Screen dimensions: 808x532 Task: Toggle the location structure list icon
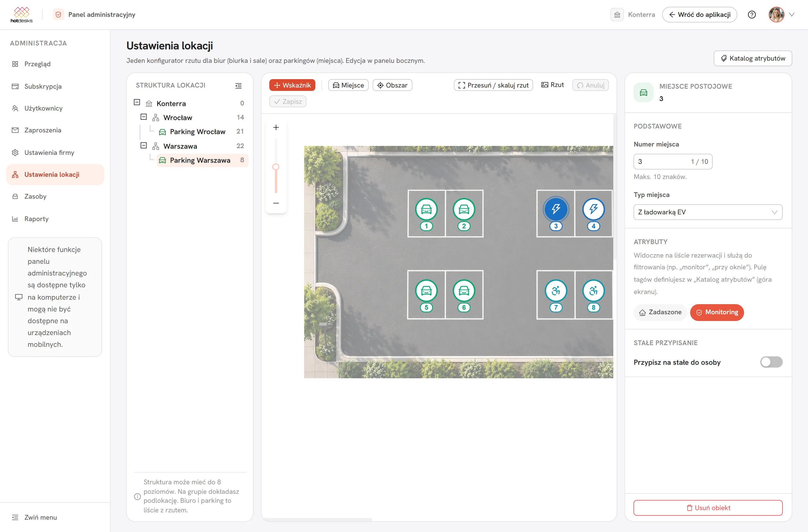pos(238,86)
